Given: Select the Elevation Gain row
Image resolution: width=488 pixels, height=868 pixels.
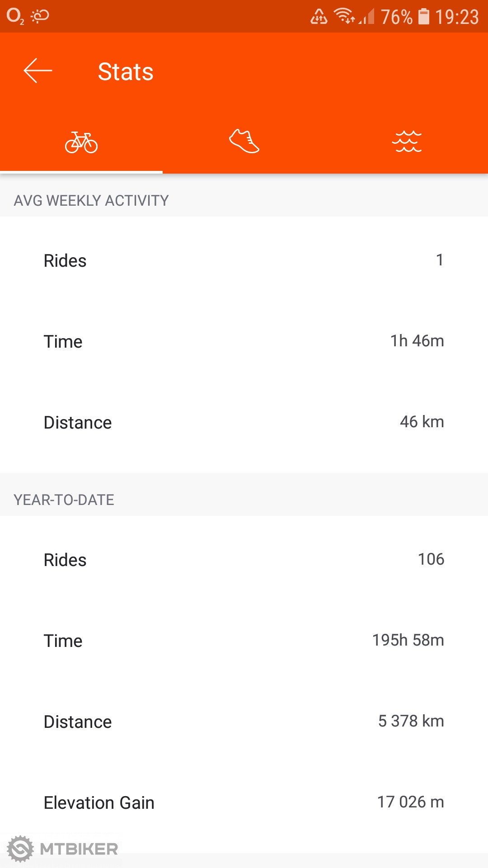Looking at the screenshot, I should [244, 802].
